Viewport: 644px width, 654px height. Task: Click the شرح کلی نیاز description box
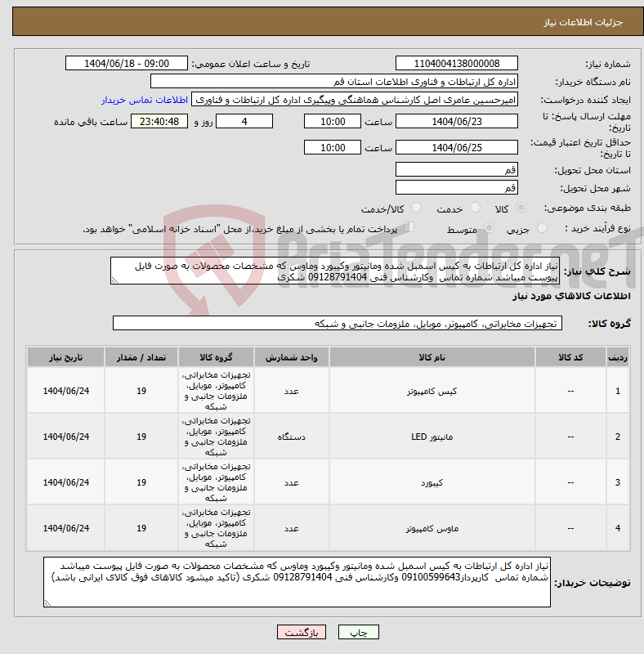coord(335,271)
